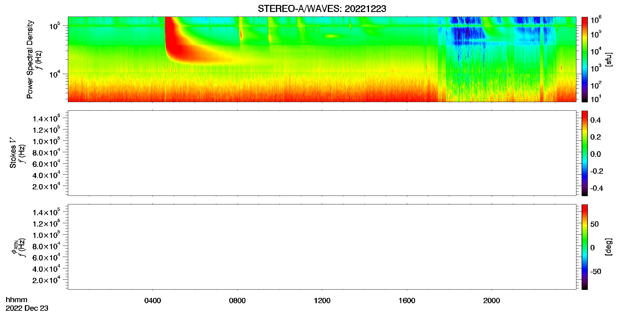The image size is (644, 332).
Task: Click the 1200 time tick label
Action: (x=322, y=301)
